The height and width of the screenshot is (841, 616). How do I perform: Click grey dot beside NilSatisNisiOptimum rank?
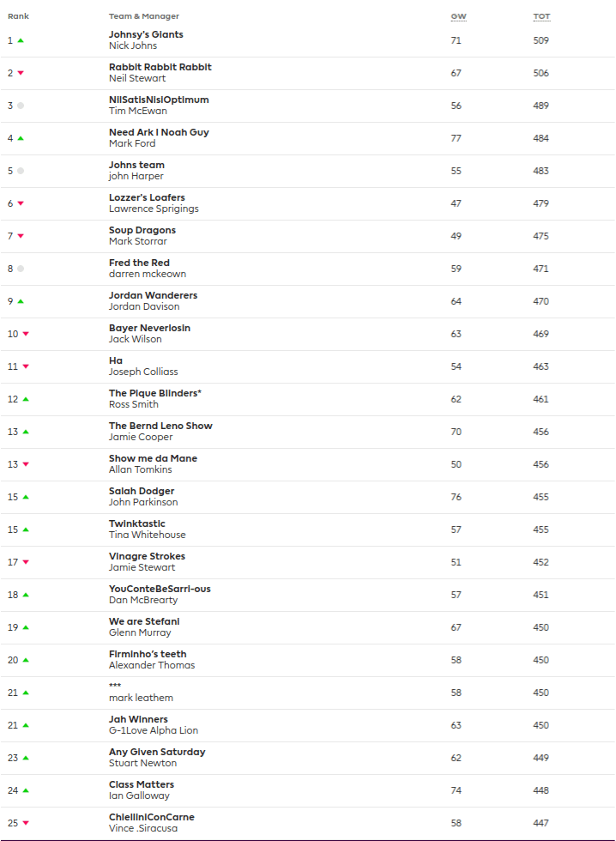(21, 106)
